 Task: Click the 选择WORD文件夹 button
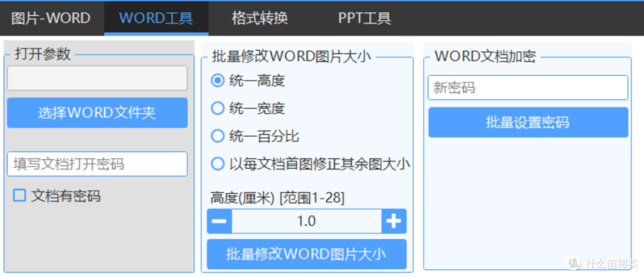[x=97, y=113]
